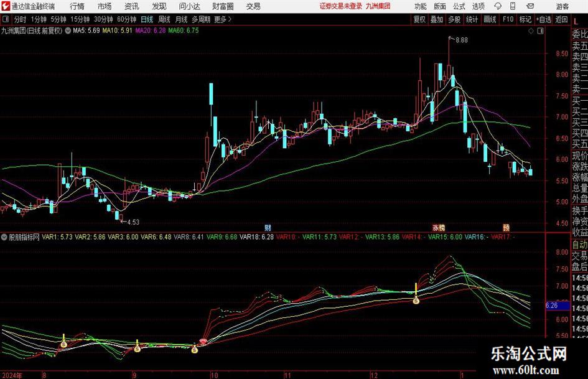This screenshot has width=588, height=379.
Task: Open the 交易 menu
Action: coord(253,6)
